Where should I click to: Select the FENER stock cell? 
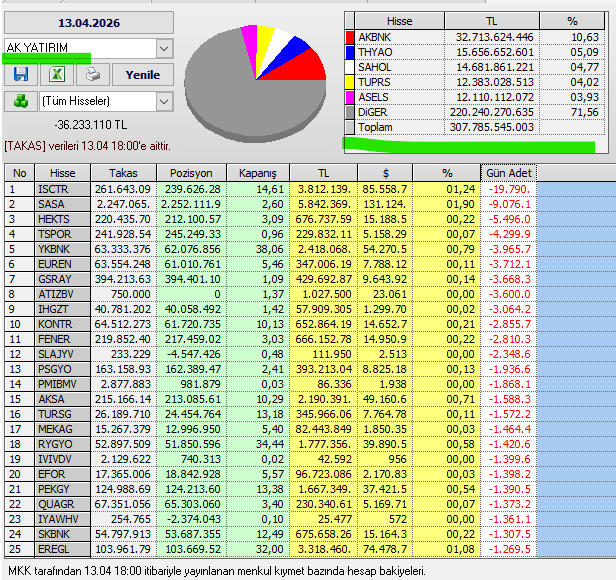click(62, 339)
